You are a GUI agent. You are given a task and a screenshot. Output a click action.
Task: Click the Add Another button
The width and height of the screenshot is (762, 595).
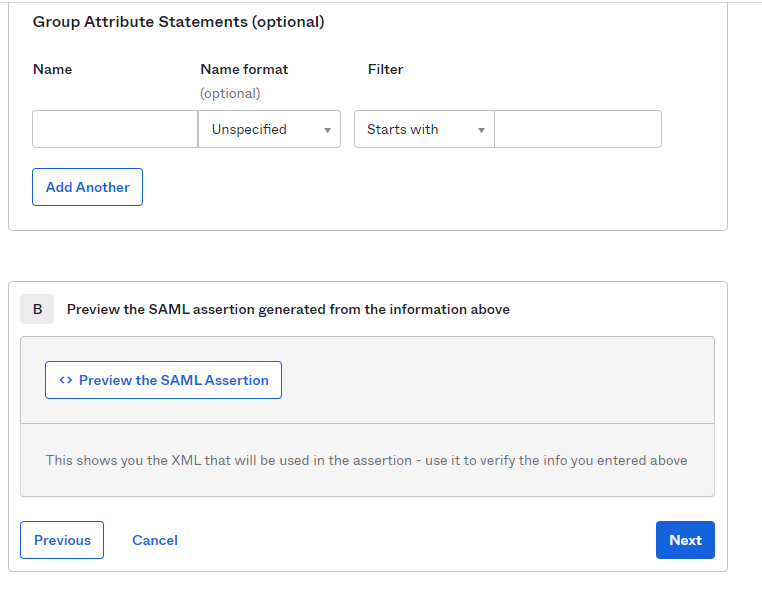click(x=87, y=187)
